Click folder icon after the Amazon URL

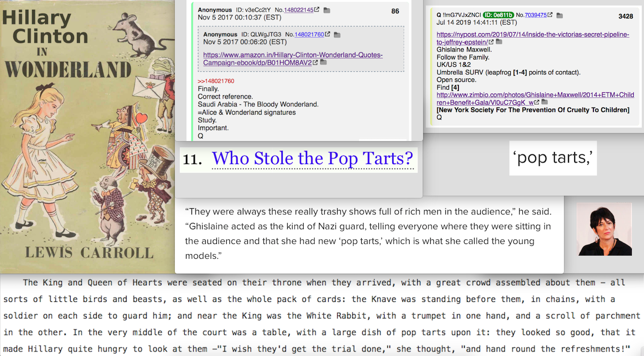point(324,63)
